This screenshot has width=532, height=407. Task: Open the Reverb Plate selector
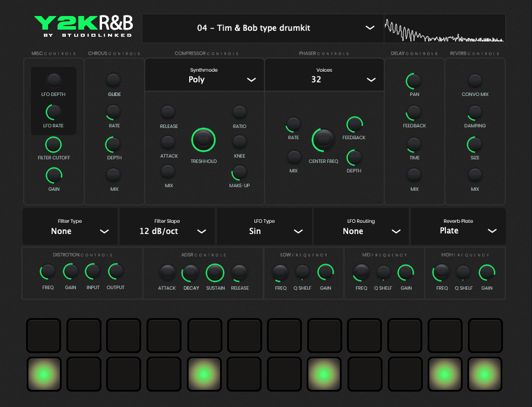click(458, 226)
